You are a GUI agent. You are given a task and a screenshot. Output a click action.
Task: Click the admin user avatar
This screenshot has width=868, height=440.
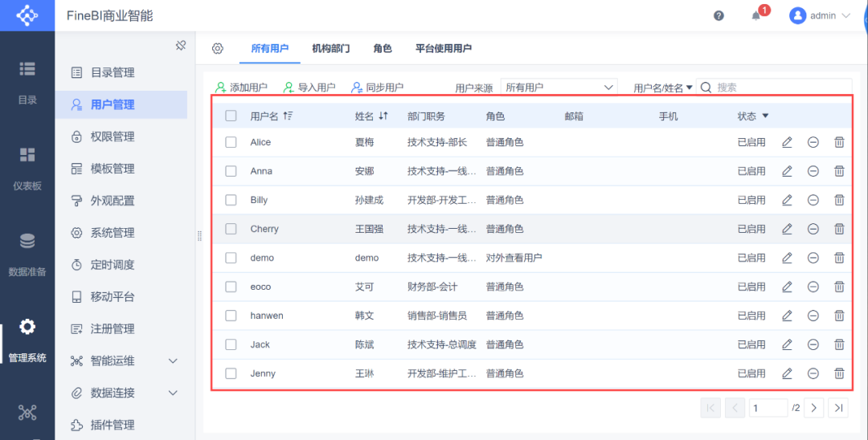pyautogui.click(x=797, y=15)
